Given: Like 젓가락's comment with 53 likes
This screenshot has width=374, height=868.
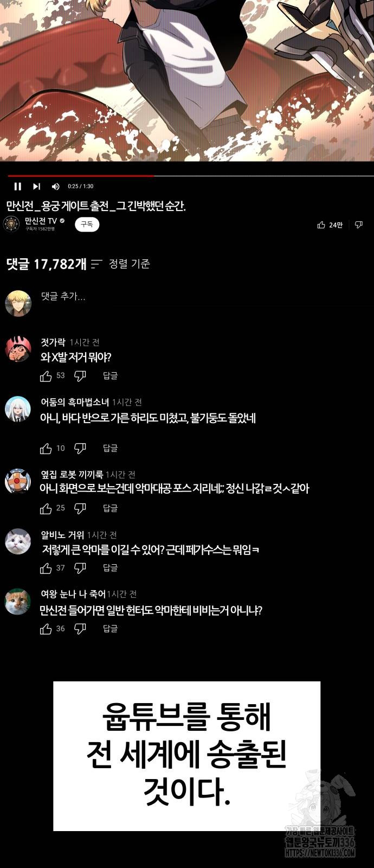Looking at the screenshot, I should pos(46,376).
